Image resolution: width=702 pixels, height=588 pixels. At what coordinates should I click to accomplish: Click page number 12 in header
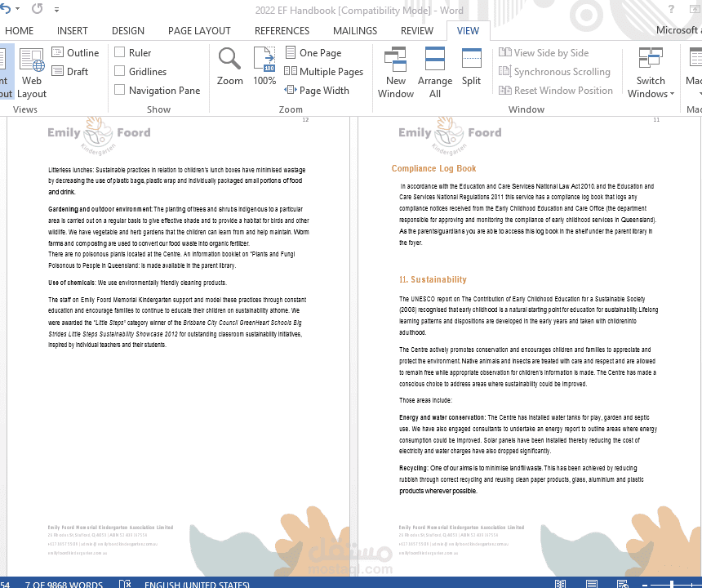(x=305, y=119)
